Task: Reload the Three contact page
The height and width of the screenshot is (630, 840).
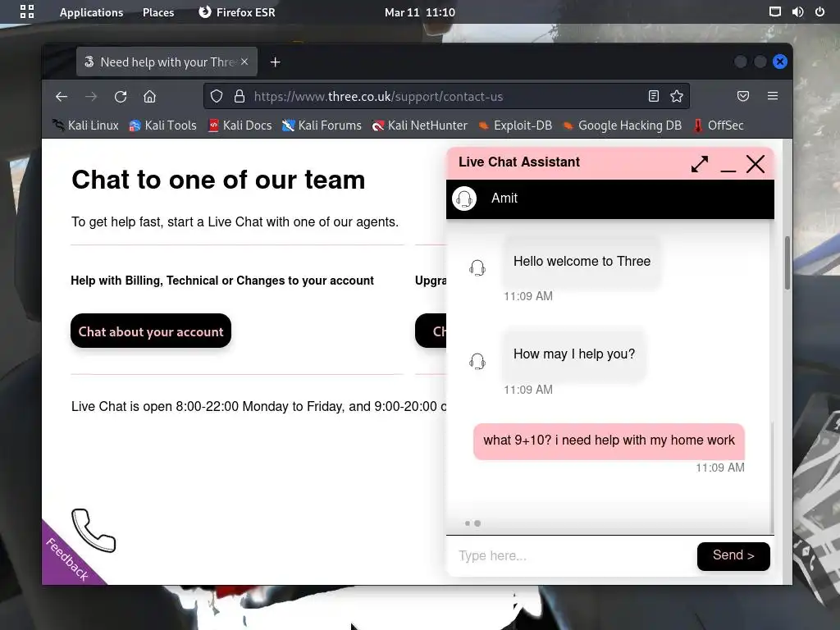Action: [x=121, y=97]
